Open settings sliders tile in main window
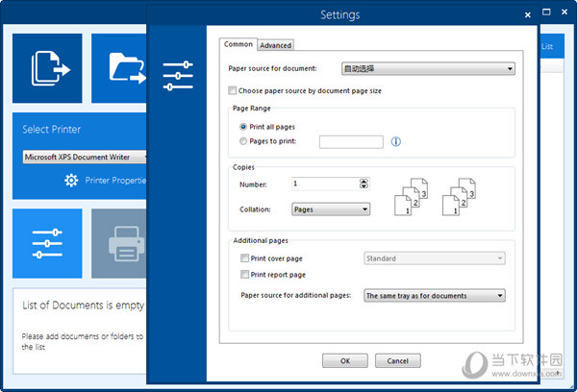577x392 pixels. click(47, 243)
